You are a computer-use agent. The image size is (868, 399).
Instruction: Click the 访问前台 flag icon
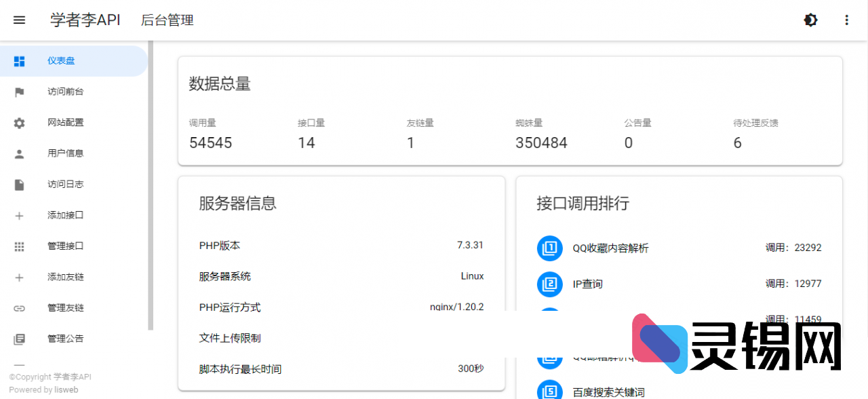(19, 92)
